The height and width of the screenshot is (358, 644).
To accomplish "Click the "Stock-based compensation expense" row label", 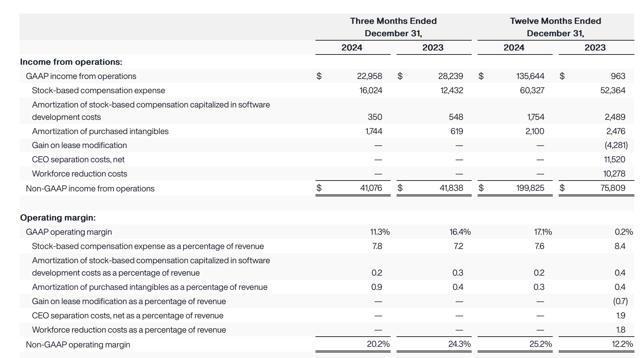I will click(98, 90).
